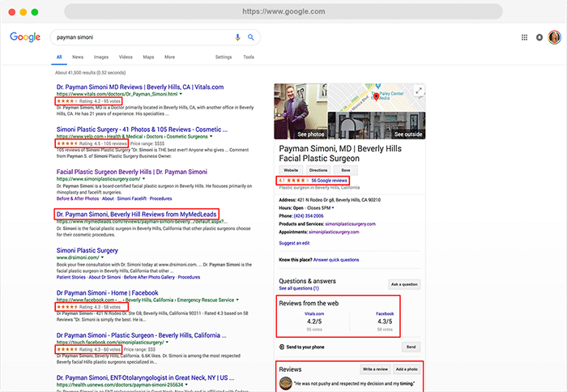Viewport: 567px width, 392px height.
Task: Click the Google logo
Action: [x=25, y=37]
